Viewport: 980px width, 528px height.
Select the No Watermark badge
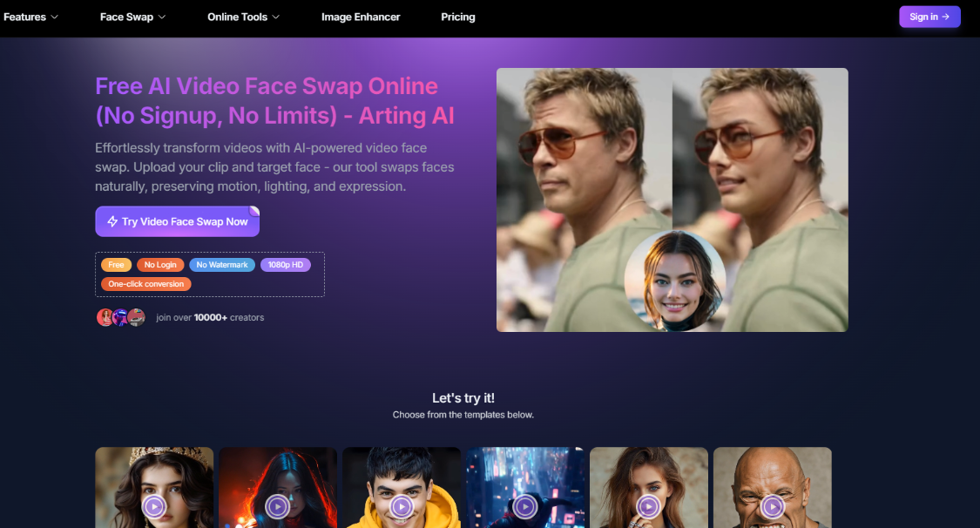coord(222,265)
